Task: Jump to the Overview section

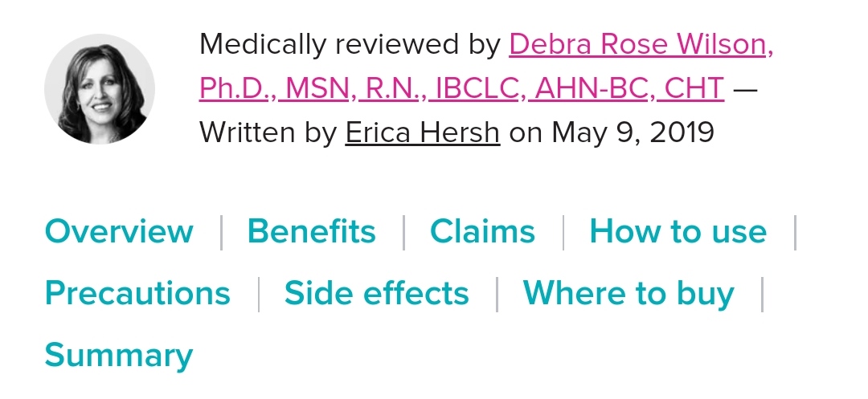Action: [x=119, y=232]
